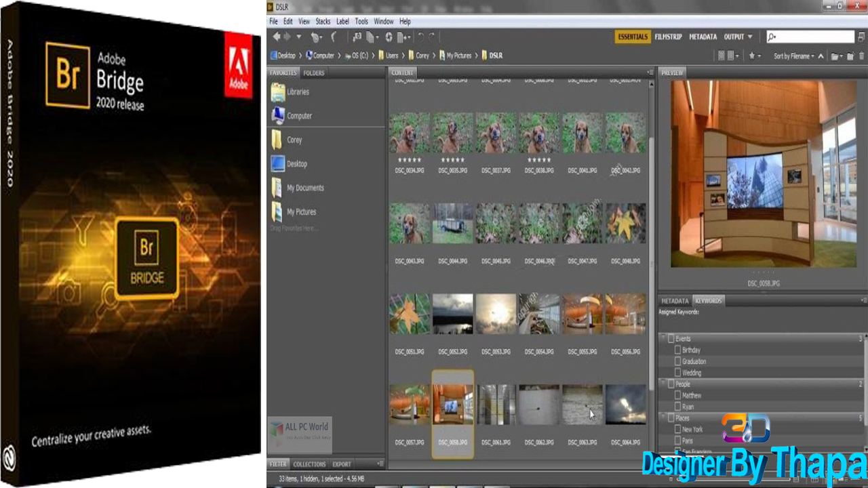The image size is (868, 488).
Task: Open recent file folder icon
Action: (x=836, y=56)
